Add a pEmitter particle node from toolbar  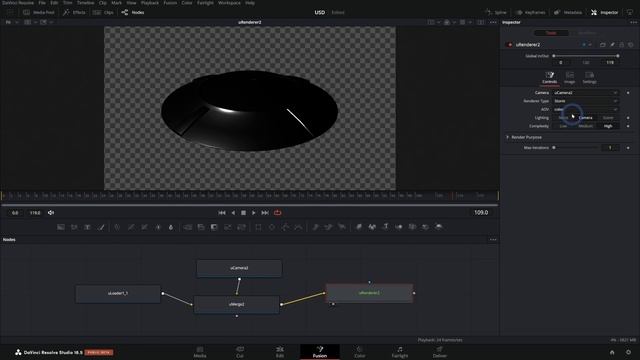pyautogui.click(x=316, y=227)
